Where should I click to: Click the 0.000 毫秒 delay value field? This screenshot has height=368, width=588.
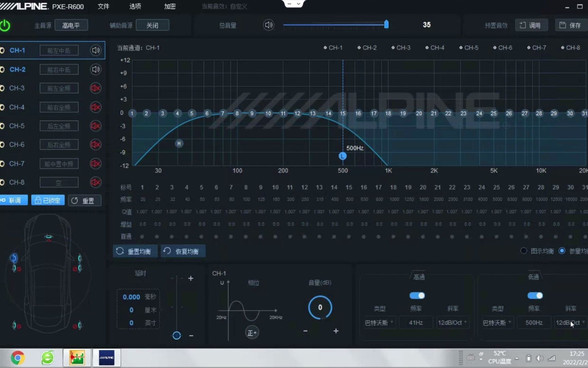click(x=131, y=297)
